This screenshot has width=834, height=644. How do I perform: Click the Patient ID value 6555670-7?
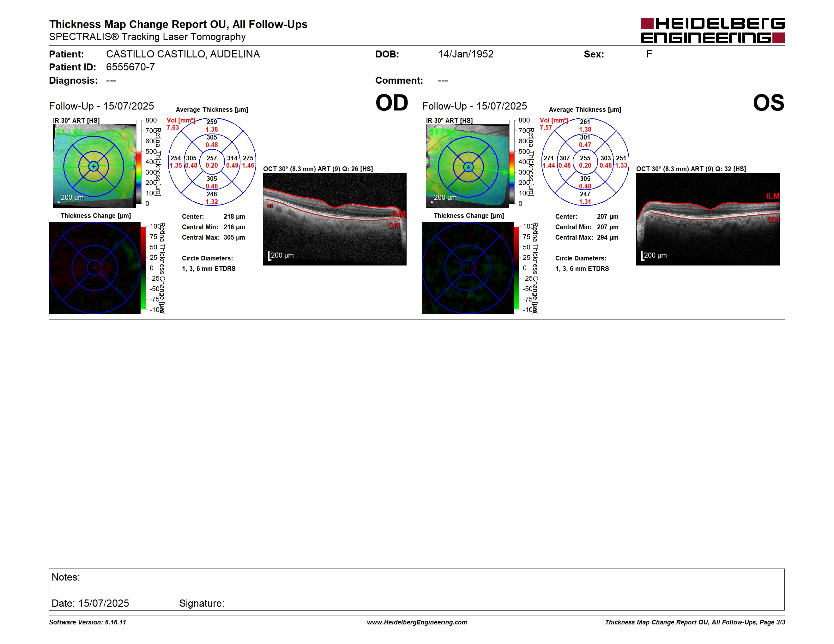tap(130, 67)
